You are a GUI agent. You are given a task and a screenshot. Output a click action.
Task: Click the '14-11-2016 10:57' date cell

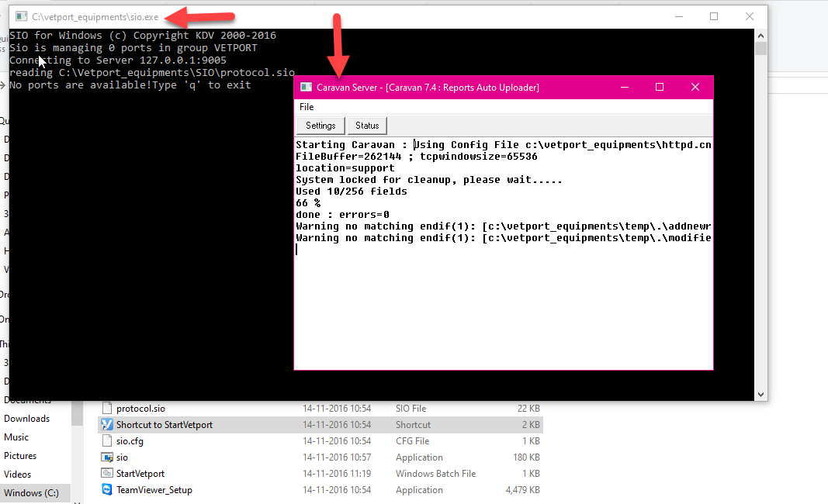[337, 457]
